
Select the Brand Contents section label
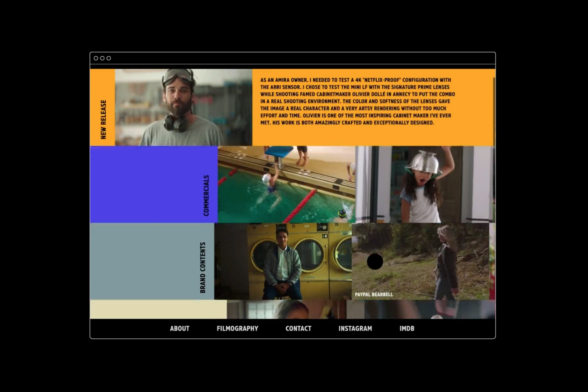click(x=203, y=267)
